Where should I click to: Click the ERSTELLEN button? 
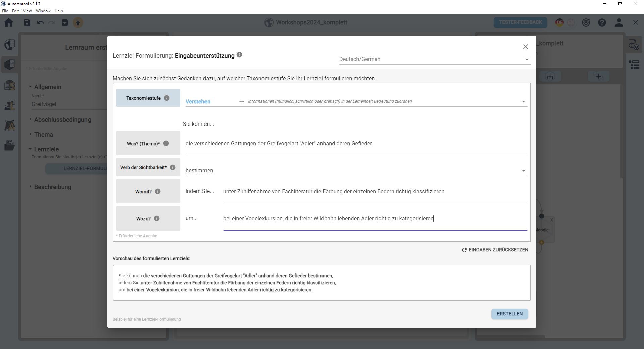pos(510,314)
